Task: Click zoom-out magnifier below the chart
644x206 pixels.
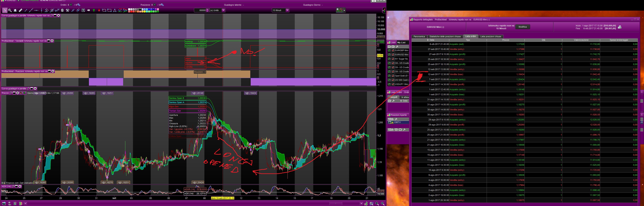Action: click(x=377, y=204)
